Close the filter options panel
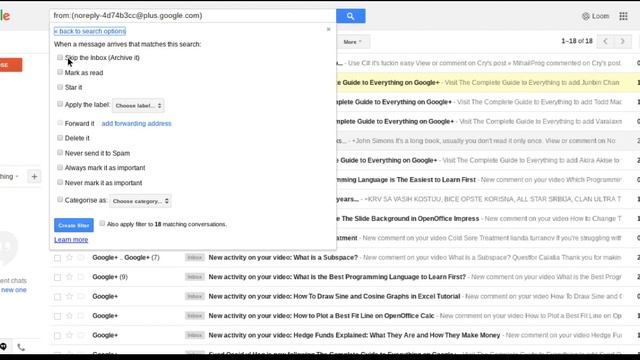This screenshot has width=640, height=360. pyautogui.click(x=329, y=29)
